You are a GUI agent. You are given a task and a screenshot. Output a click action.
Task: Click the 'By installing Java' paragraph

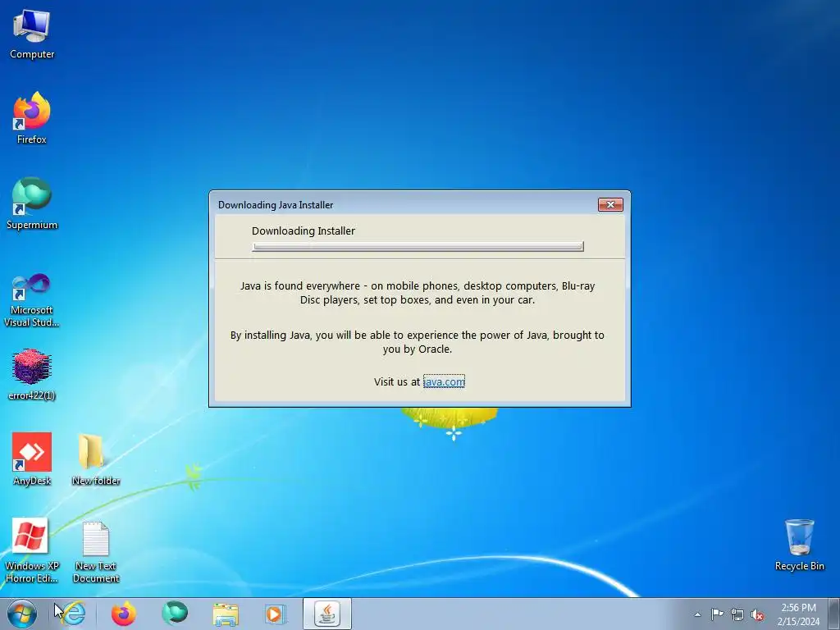[418, 342]
